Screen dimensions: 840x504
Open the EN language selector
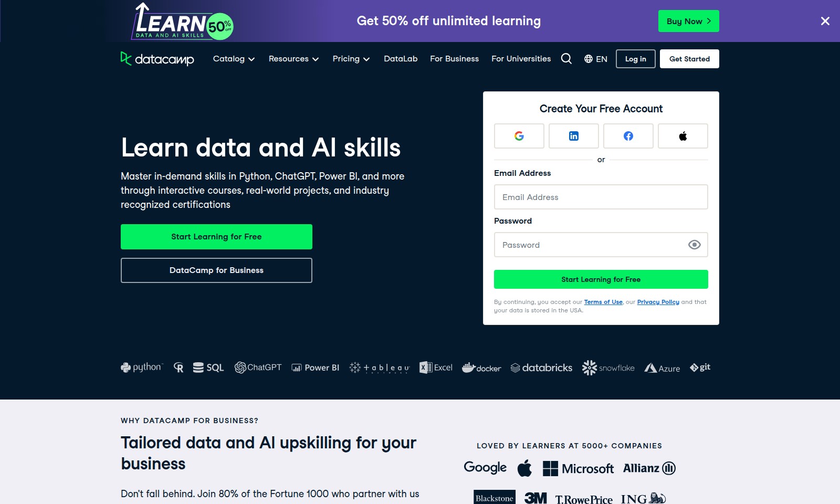(595, 58)
